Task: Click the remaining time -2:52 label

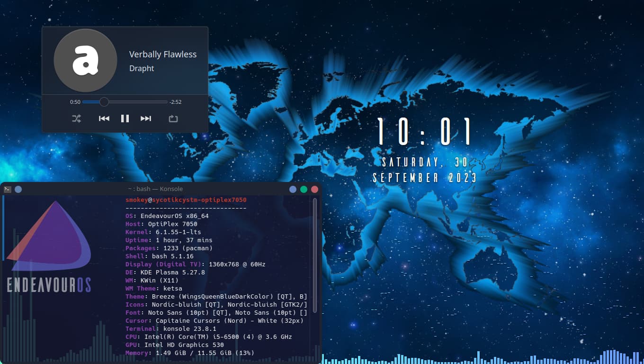Action: click(176, 102)
